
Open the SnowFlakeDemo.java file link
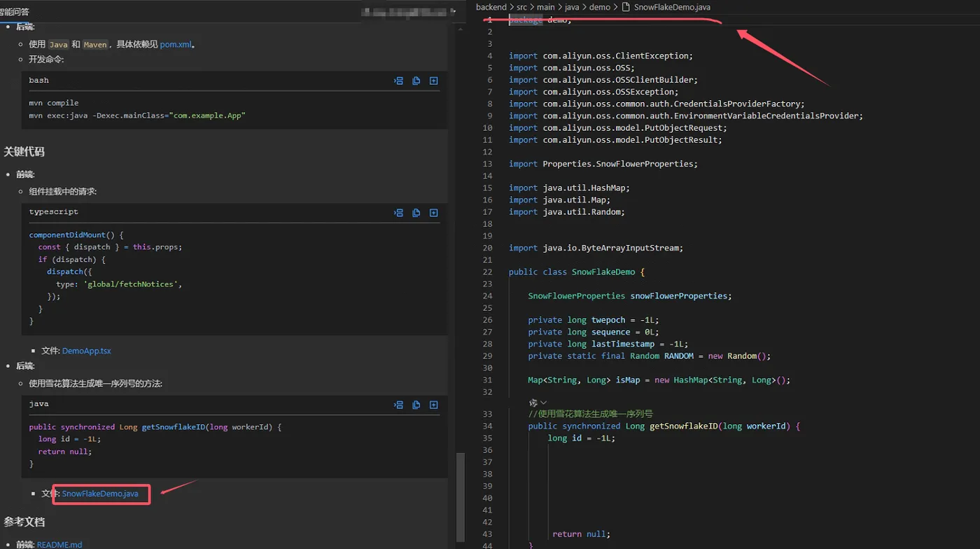[100, 494]
